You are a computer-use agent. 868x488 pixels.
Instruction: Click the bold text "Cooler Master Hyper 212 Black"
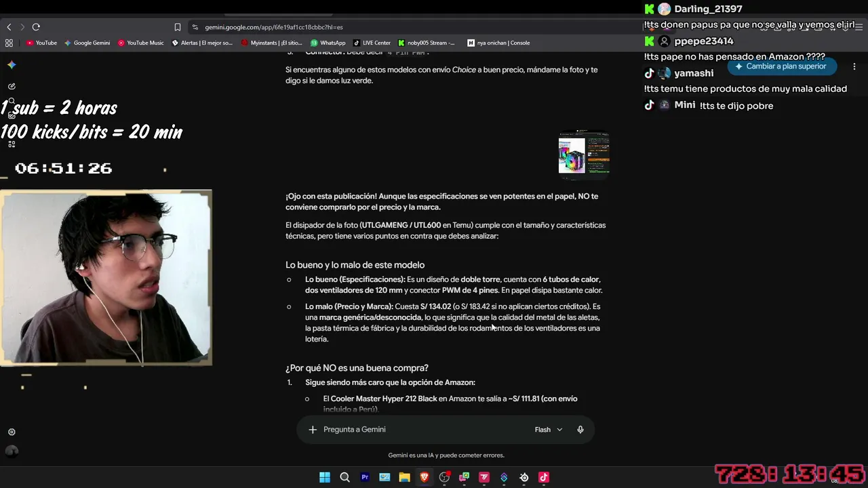tap(384, 399)
